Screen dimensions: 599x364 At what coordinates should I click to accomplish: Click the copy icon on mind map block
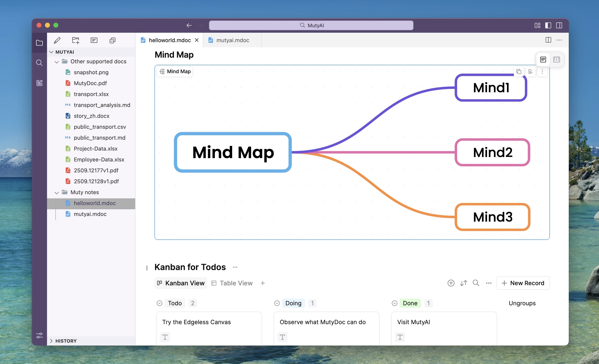(519, 72)
